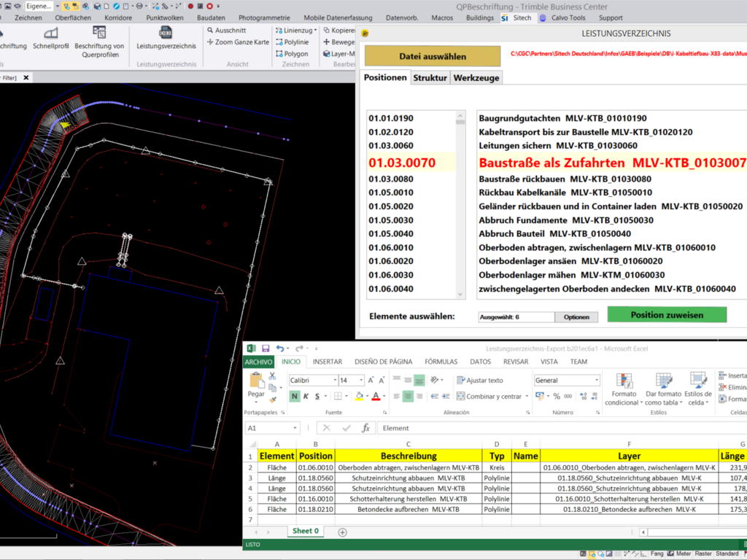Screen dimensions: 747x560
Task: Click Ajustar texto in Excel
Action: pyautogui.click(x=480, y=380)
